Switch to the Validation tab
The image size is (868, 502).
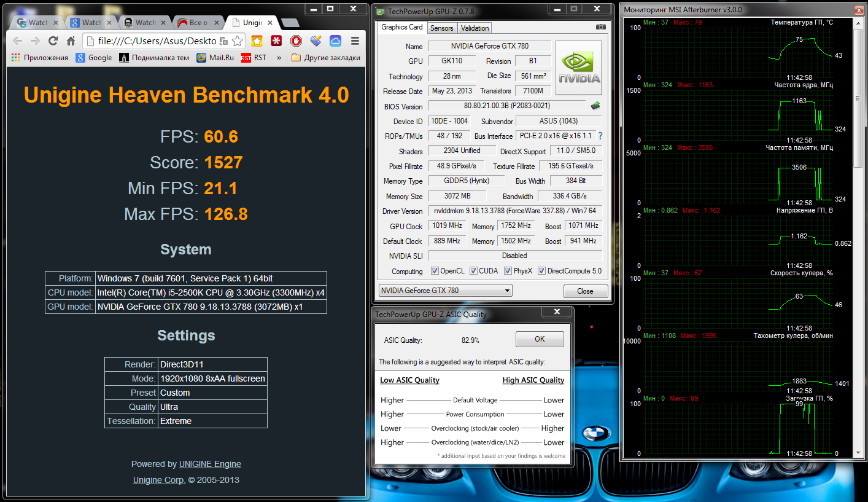point(475,28)
